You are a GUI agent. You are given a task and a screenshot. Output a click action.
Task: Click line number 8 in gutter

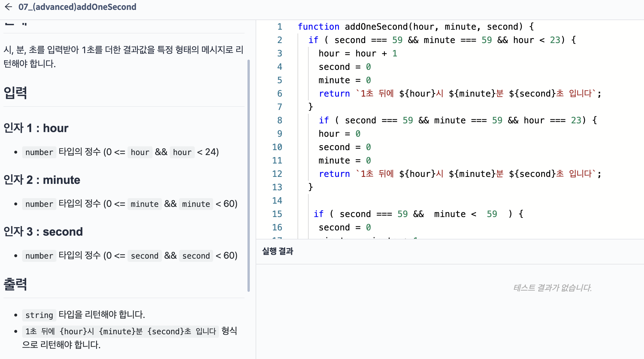279,120
